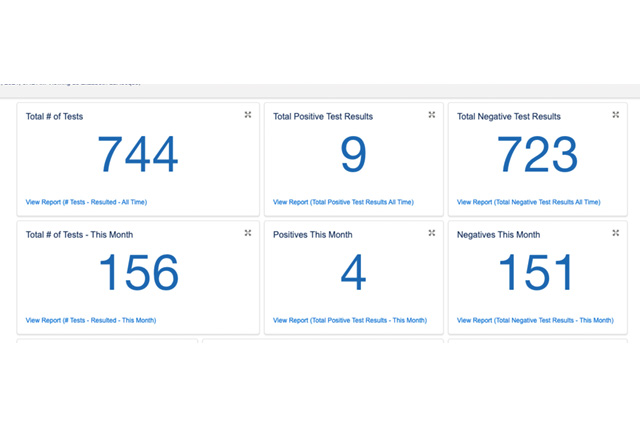Click the 156 tests this month metric
Image resolution: width=640 pixels, height=428 pixels.
(138, 274)
